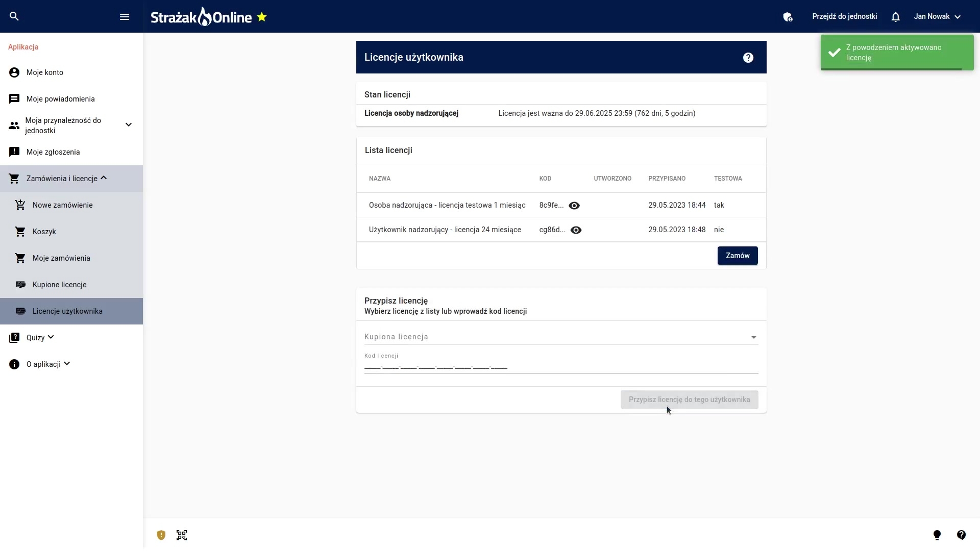The height and width of the screenshot is (551, 980).
Task: Expand Moja przynależność do jednostki
Action: pyautogui.click(x=129, y=125)
